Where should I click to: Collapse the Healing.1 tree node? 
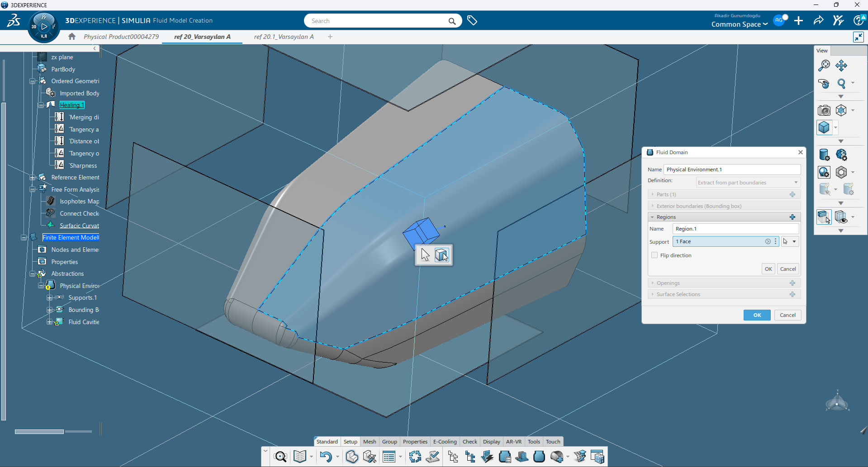pos(41,105)
